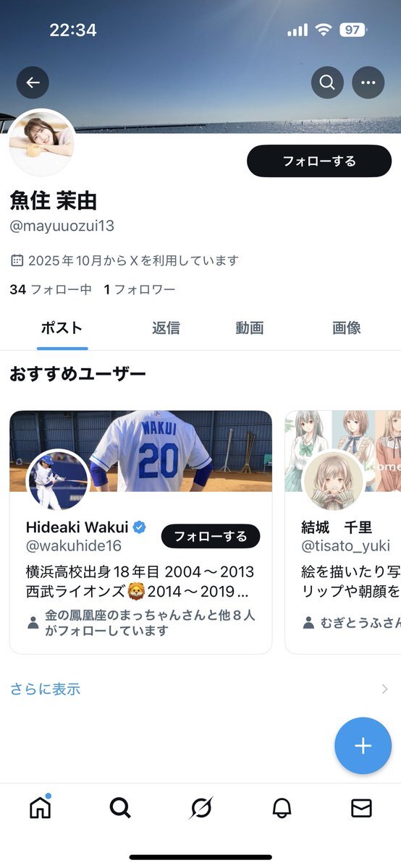Follow 魚住 茉由 with フォローする button

click(319, 161)
